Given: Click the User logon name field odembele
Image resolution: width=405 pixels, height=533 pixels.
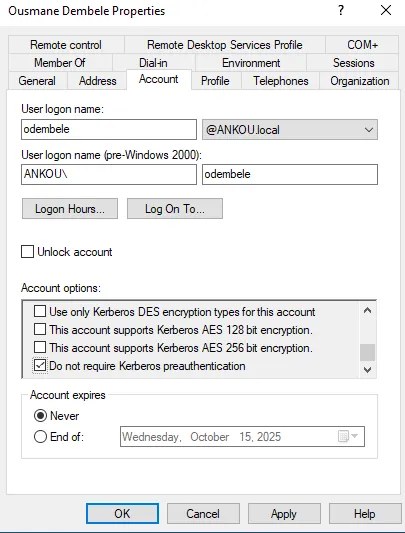Looking at the screenshot, I should coord(109,129).
